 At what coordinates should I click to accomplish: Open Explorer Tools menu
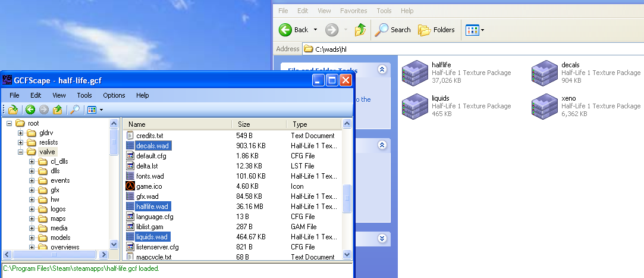pyautogui.click(x=384, y=11)
